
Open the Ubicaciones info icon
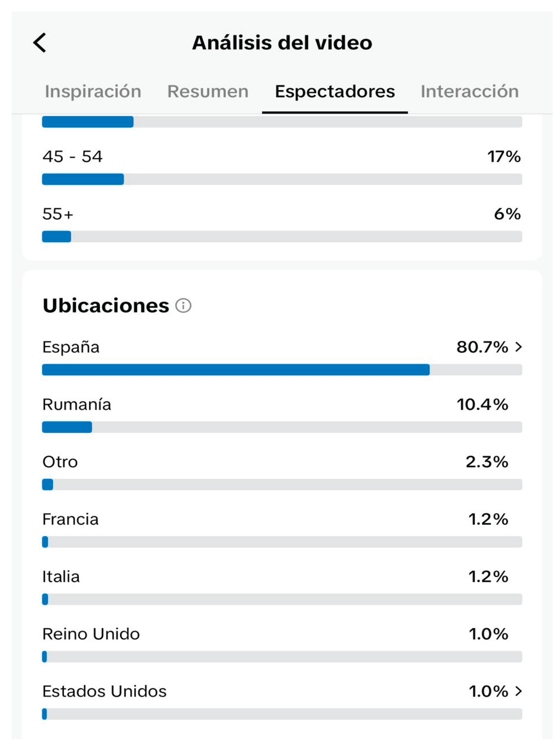pyautogui.click(x=183, y=305)
